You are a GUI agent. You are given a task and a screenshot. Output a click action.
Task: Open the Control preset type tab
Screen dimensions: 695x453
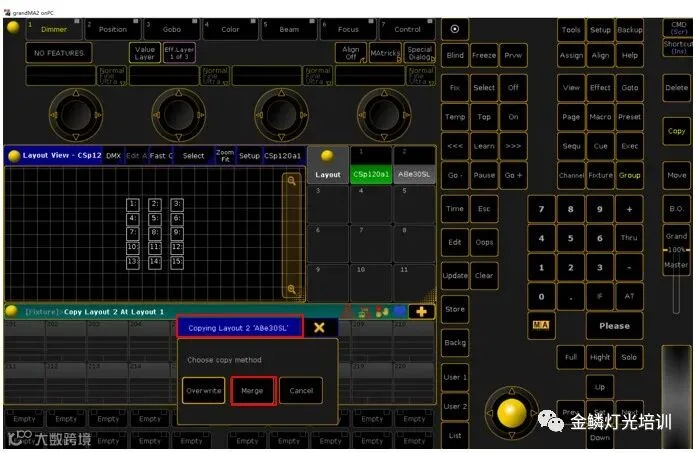coord(407,29)
